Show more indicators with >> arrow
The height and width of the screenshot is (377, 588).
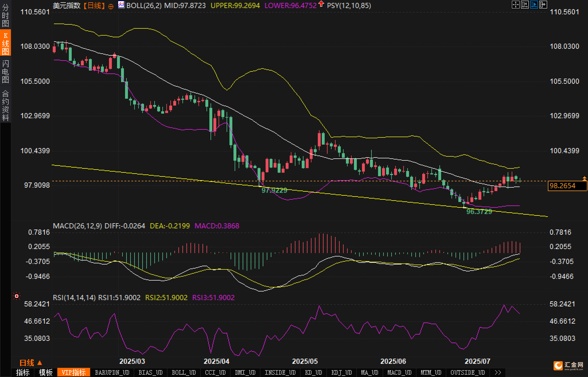click(498, 372)
